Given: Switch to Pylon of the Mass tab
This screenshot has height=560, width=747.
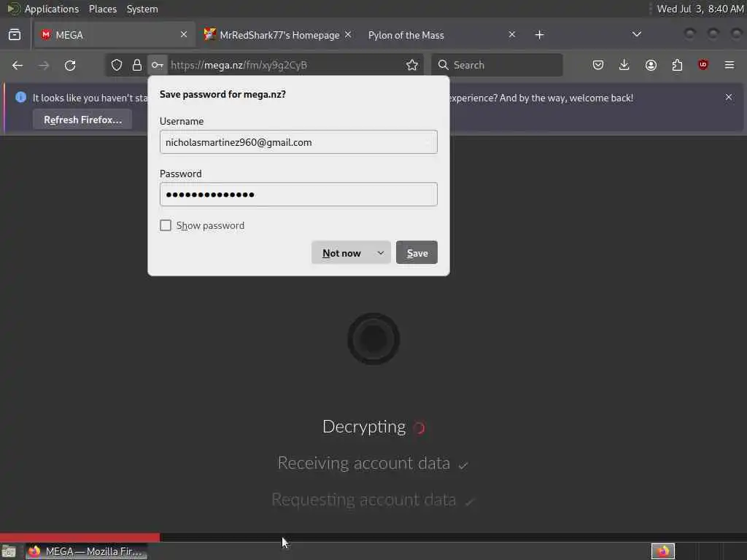Looking at the screenshot, I should [x=442, y=35].
